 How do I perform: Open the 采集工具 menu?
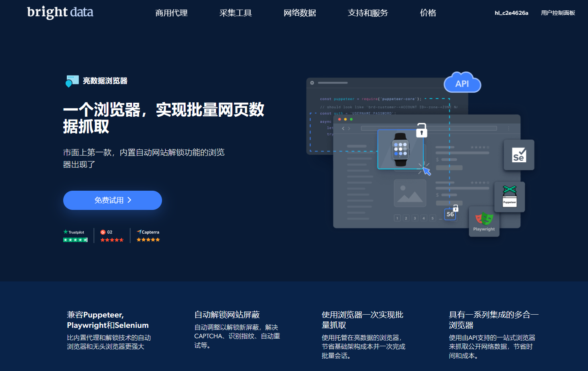click(236, 13)
